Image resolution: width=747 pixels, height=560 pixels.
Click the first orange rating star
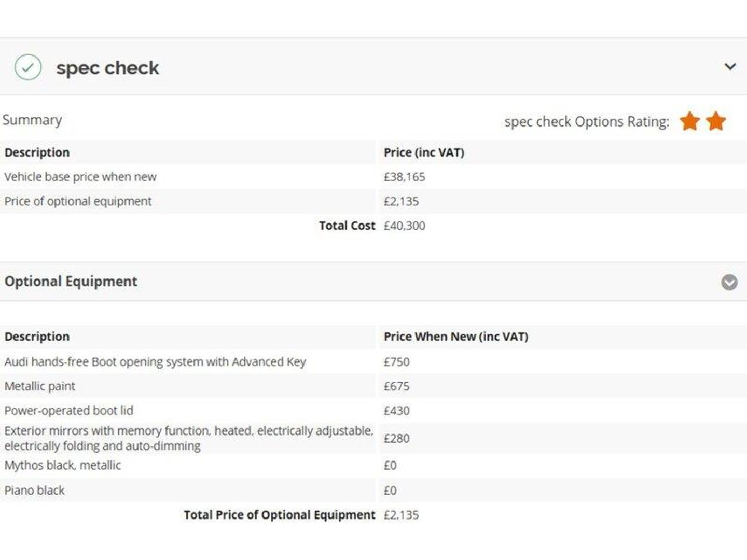pos(690,121)
